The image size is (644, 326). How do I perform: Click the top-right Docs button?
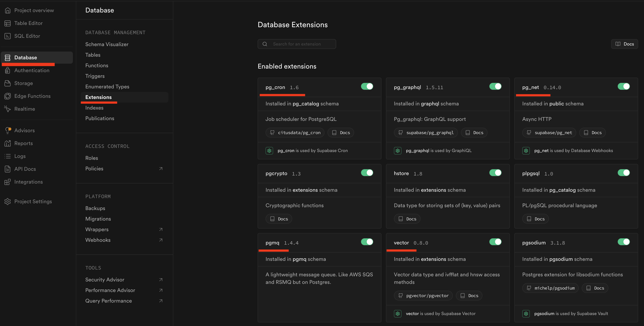[624, 44]
